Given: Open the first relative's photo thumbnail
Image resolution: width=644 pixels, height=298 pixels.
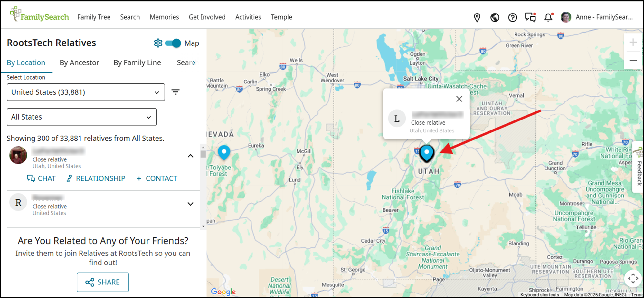Looking at the screenshot, I should click(18, 155).
